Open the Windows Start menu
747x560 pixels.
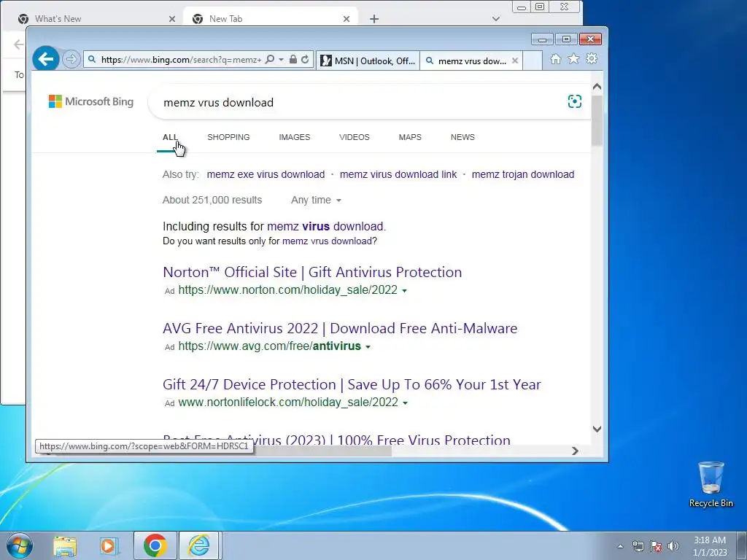(19, 545)
